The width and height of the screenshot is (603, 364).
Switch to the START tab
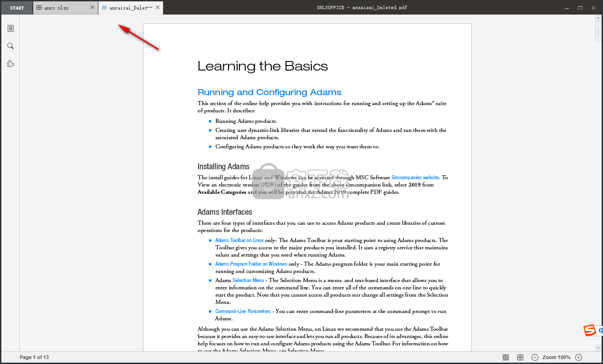(17, 8)
